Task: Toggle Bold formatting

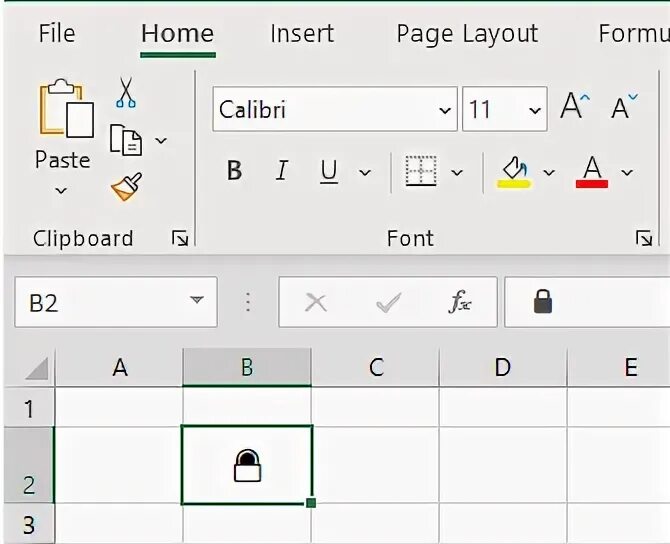Action: pos(234,171)
